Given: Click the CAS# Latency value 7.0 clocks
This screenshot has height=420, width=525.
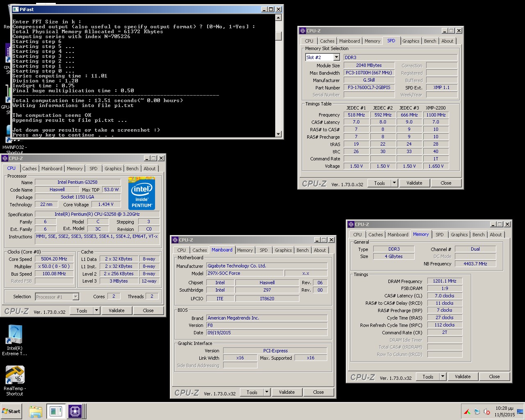Looking at the screenshot, I should click(x=445, y=296).
